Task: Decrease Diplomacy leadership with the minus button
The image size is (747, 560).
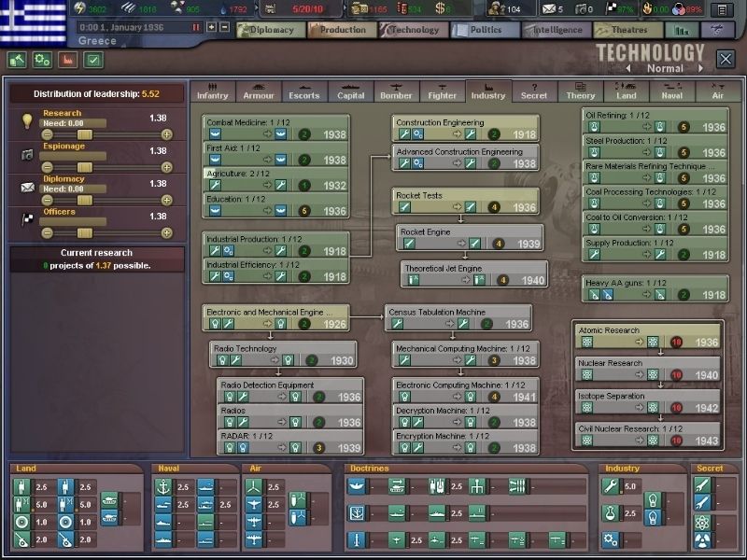Action: point(48,201)
